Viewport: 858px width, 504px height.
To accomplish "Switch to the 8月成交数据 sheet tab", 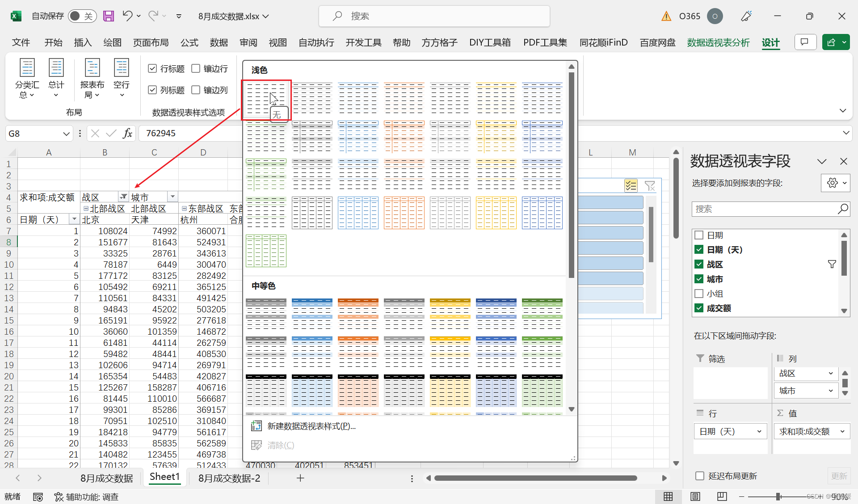I will tap(107, 478).
